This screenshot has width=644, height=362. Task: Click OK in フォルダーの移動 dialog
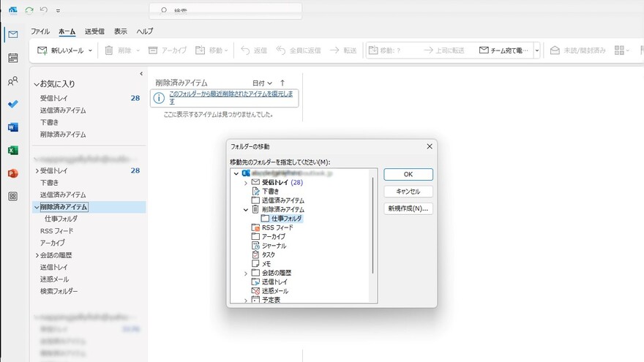tap(408, 175)
